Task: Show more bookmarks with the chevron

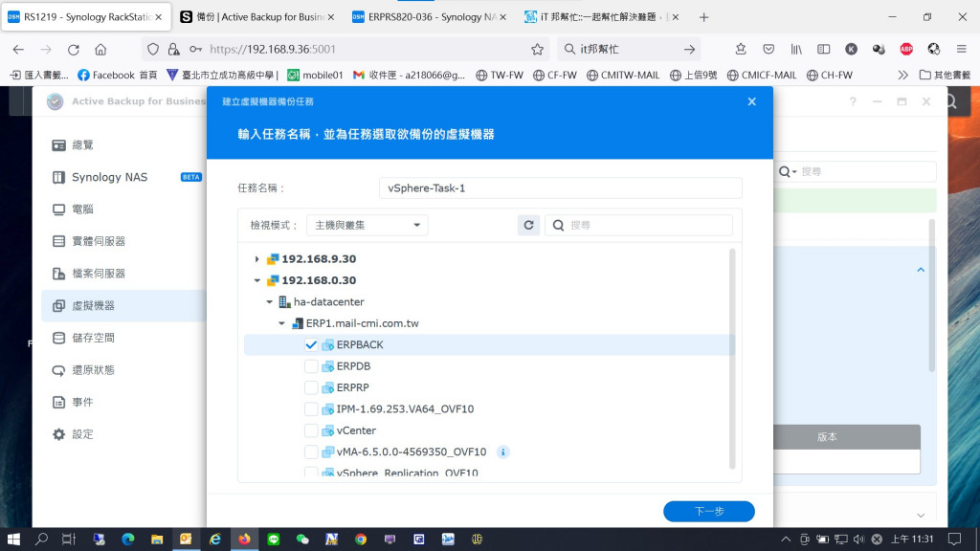Action: click(x=902, y=75)
